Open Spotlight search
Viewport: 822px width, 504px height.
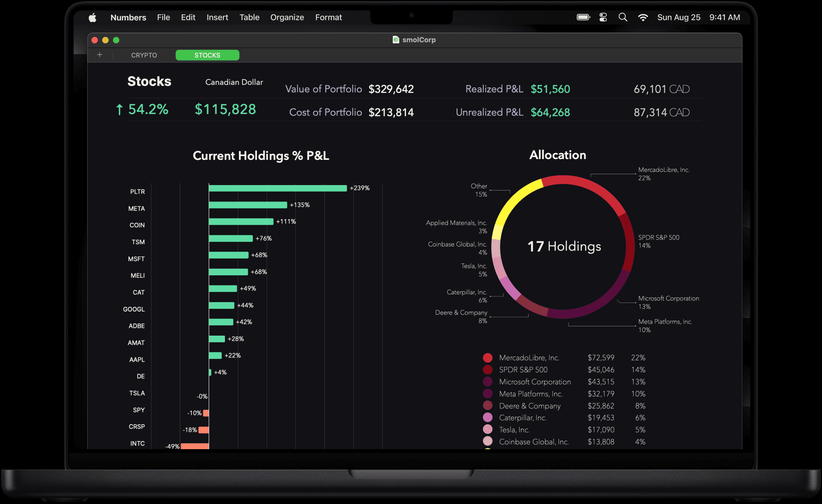(623, 17)
